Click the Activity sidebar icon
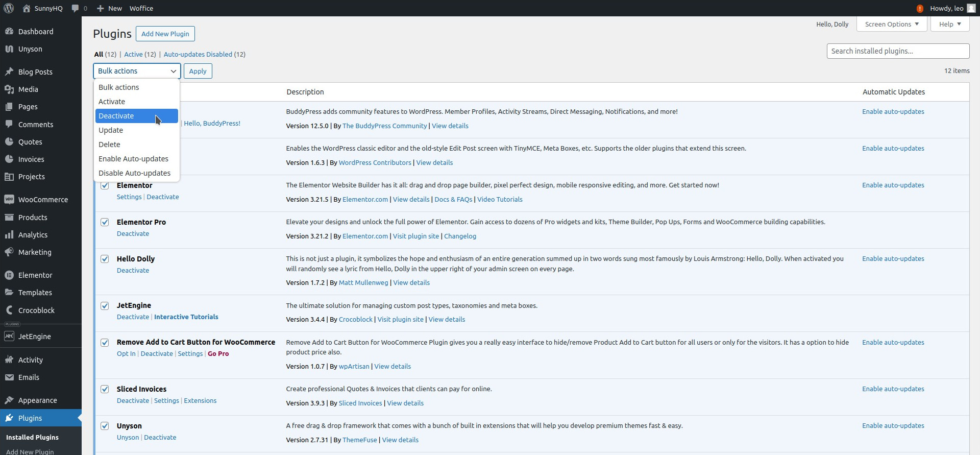980x455 pixels. pyautogui.click(x=9, y=360)
